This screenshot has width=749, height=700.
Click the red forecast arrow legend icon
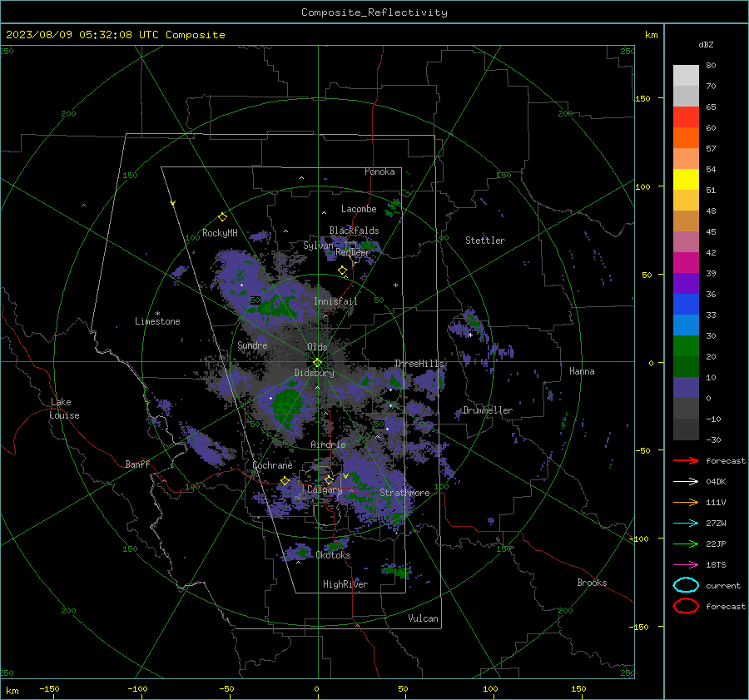click(686, 460)
